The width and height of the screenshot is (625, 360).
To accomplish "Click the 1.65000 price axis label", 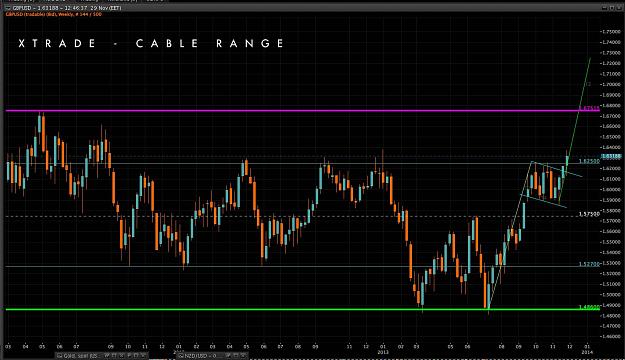I will (x=612, y=137).
